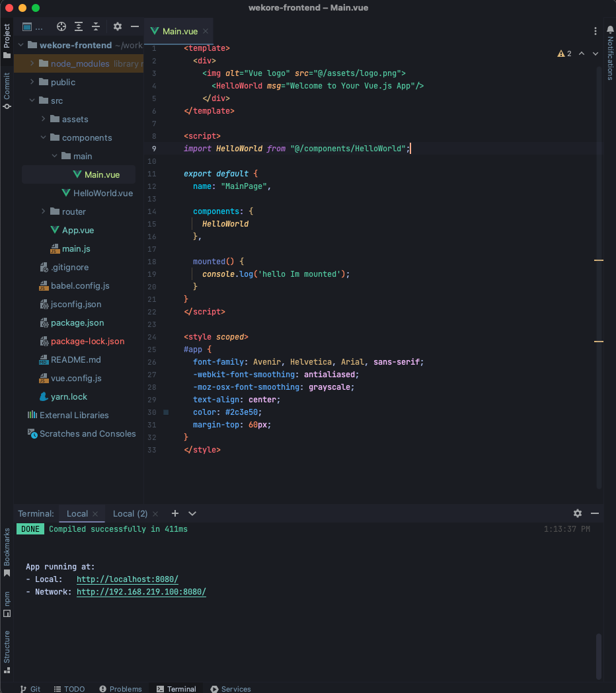
Task: Collapse the wekore-frontend root folder
Action: 20,45
